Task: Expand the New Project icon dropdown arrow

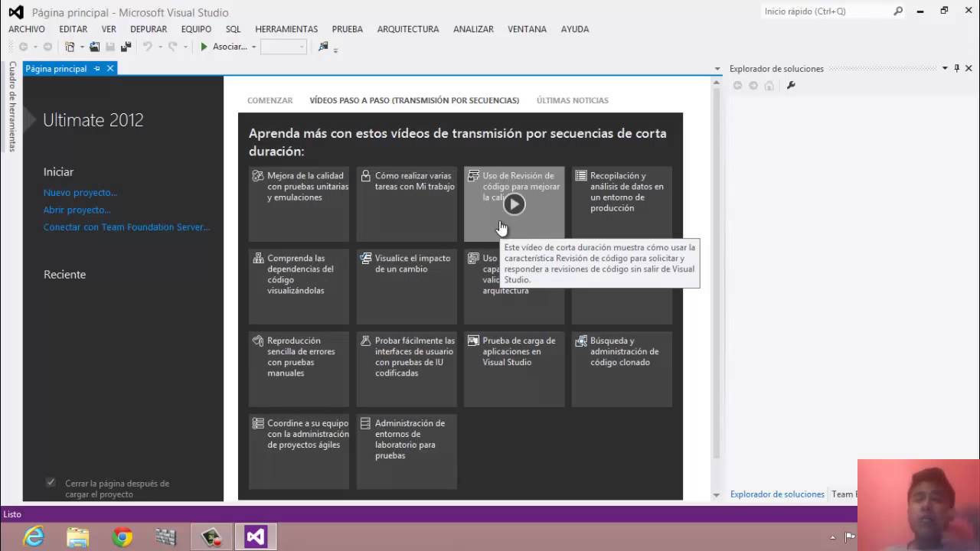Action: pyautogui.click(x=80, y=47)
